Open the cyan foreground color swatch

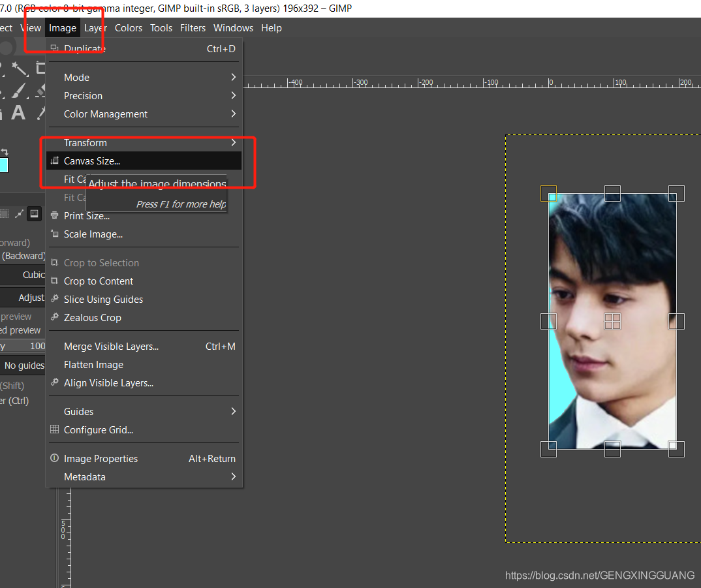coord(3,165)
